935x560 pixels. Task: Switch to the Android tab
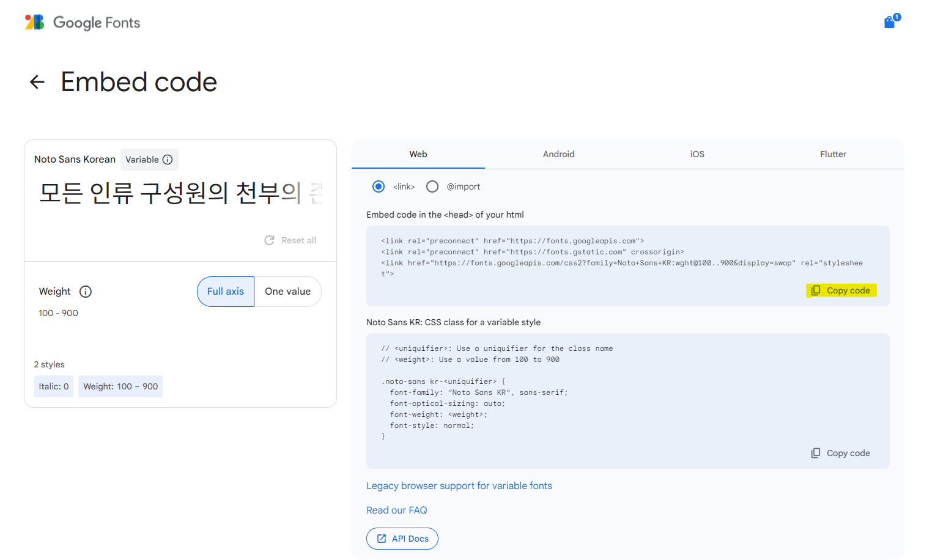(559, 154)
